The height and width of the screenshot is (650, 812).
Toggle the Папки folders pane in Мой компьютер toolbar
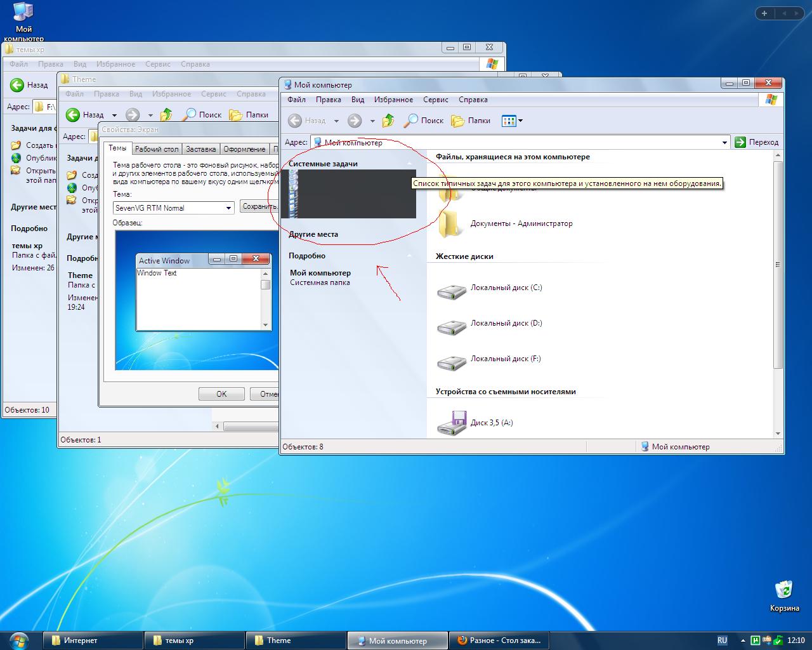[471, 121]
